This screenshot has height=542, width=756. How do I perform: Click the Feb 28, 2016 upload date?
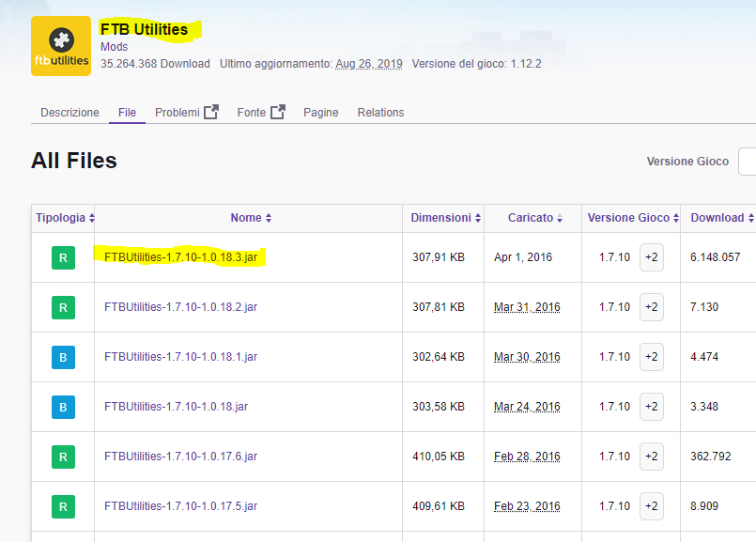(x=527, y=457)
